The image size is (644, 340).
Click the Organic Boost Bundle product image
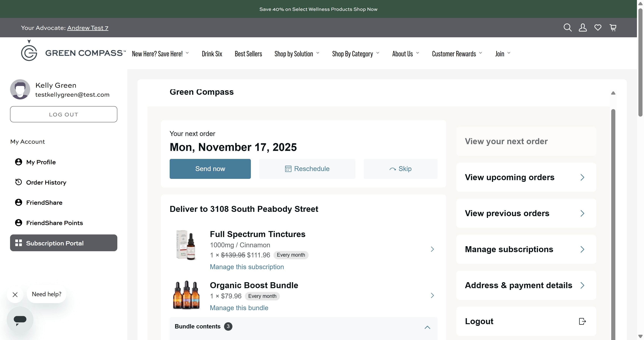pos(186,295)
